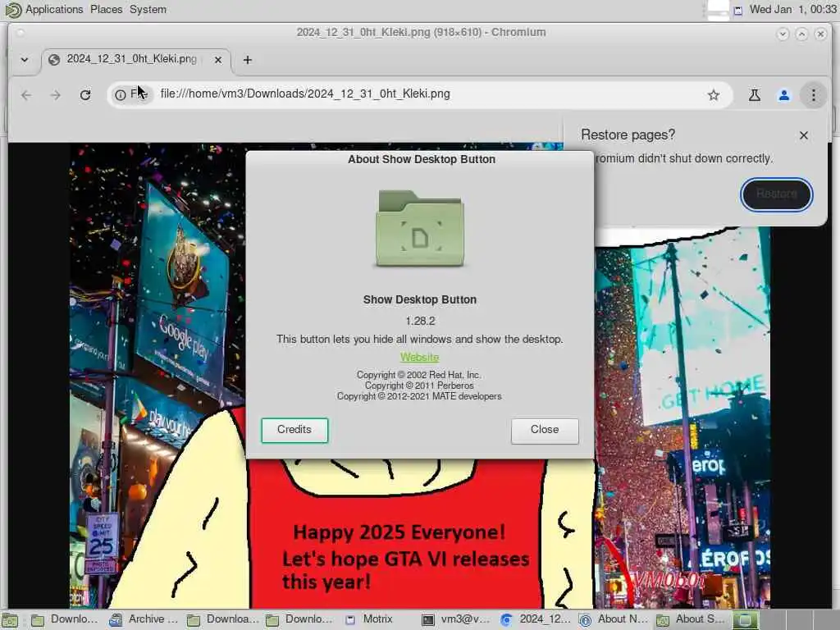This screenshot has width=840, height=630.
Task: Click the MATE logo icon in top panel
Action: click(x=12, y=10)
